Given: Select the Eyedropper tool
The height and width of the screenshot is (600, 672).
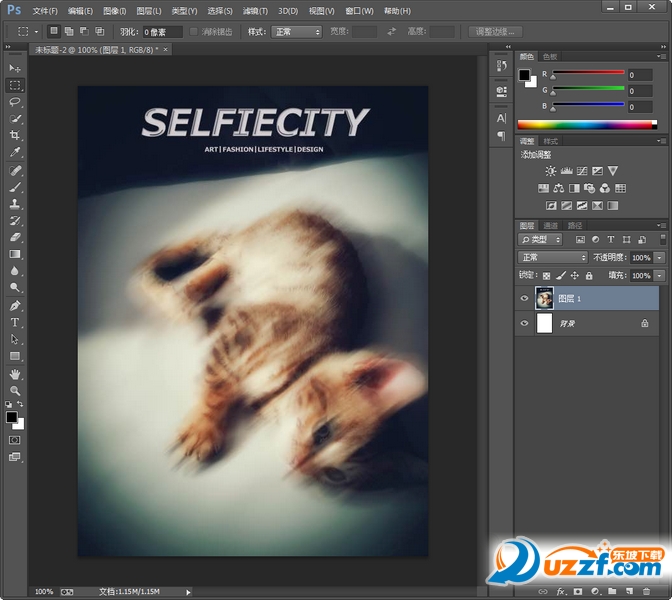Looking at the screenshot, I should [15, 152].
